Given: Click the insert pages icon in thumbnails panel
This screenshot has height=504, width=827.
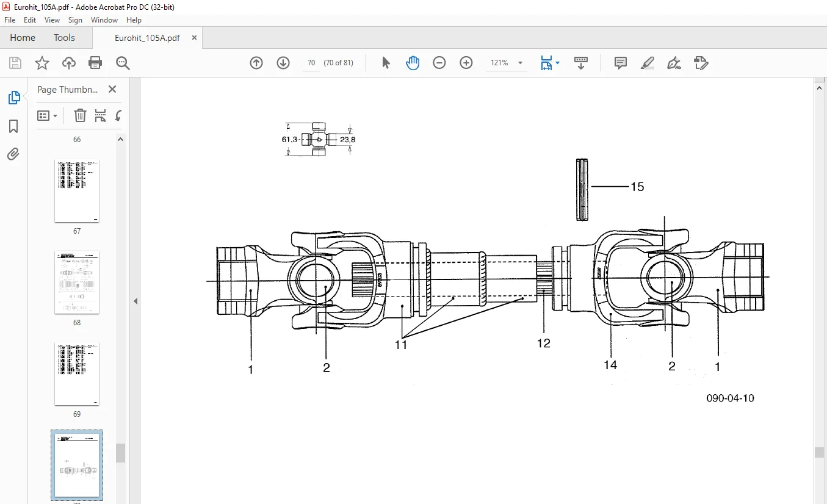Looking at the screenshot, I should point(101,115).
